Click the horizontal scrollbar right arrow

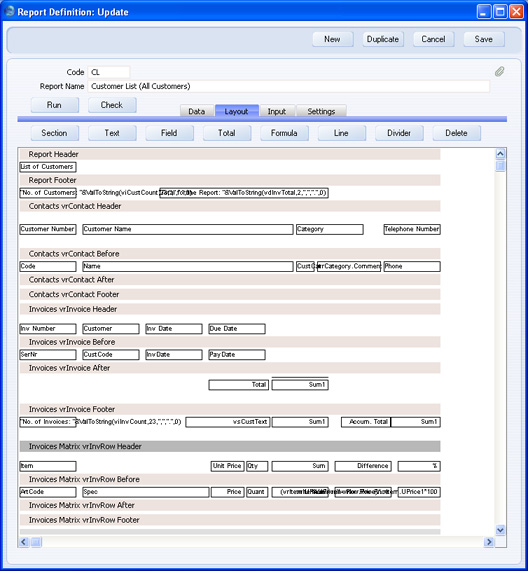tap(489, 542)
